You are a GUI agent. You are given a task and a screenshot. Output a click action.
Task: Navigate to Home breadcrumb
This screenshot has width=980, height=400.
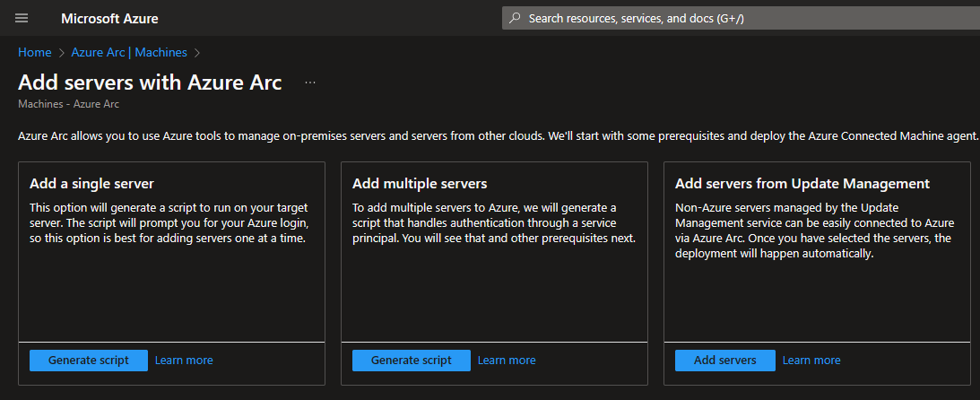point(34,53)
